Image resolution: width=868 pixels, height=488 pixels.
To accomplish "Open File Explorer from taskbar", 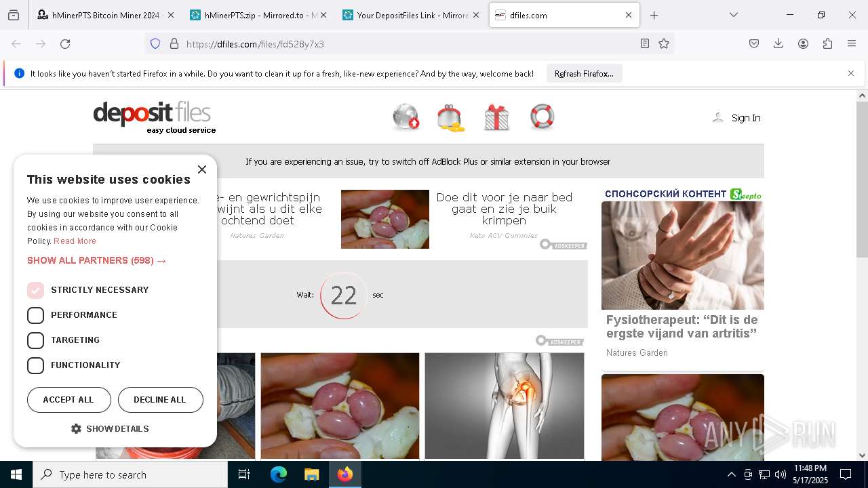I will [311, 474].
